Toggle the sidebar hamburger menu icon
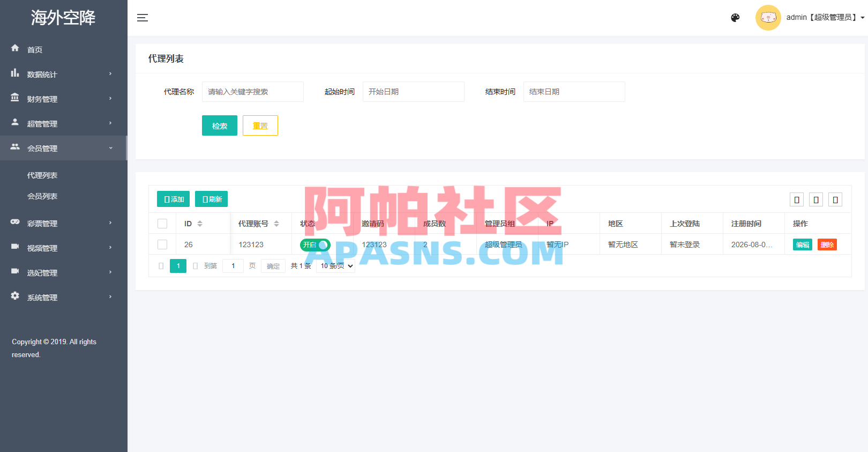Viewport: 868px width, 452px height. (143, 18)
